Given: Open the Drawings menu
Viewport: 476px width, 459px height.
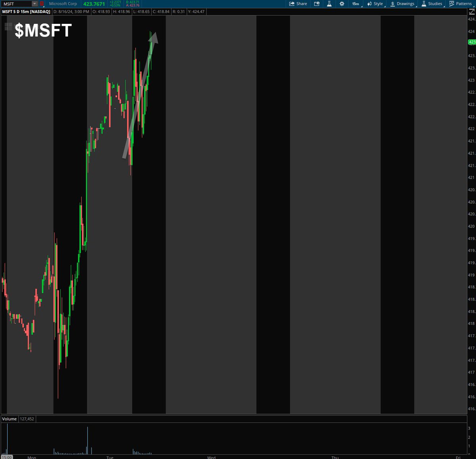Looking at the screenshot, I should (403, 4).
